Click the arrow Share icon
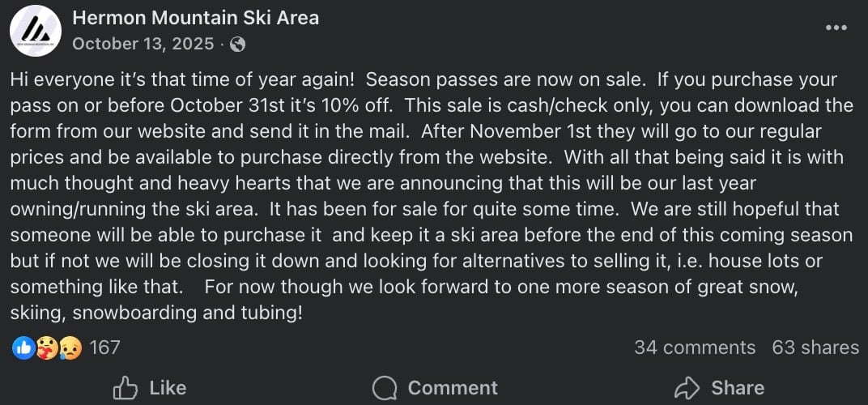This screenshot has width=868, height=405. pyautogui.click(x=687, y=388)
